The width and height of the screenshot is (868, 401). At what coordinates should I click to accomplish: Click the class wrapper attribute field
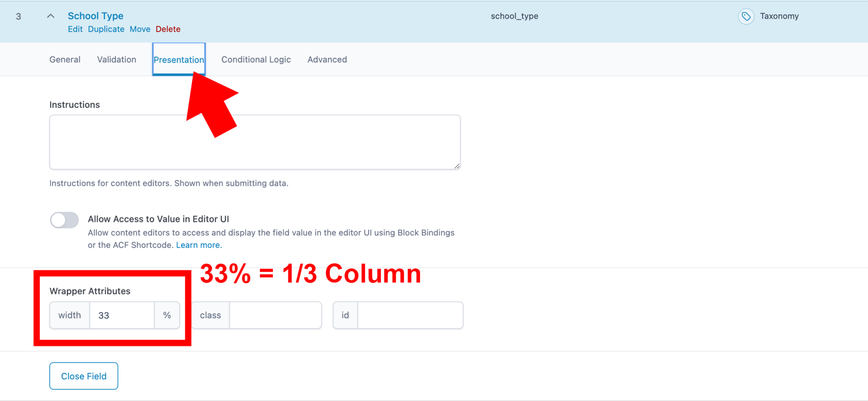click(x=275, y=315)
